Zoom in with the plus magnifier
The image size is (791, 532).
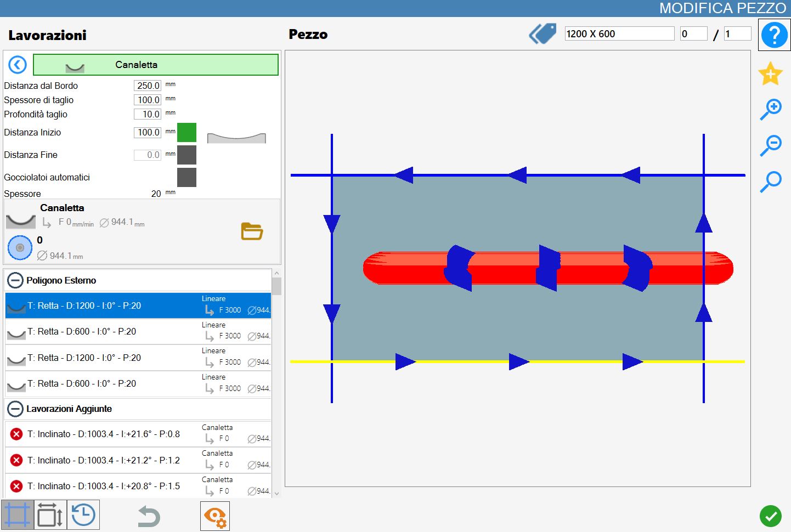tap(771, 109)
